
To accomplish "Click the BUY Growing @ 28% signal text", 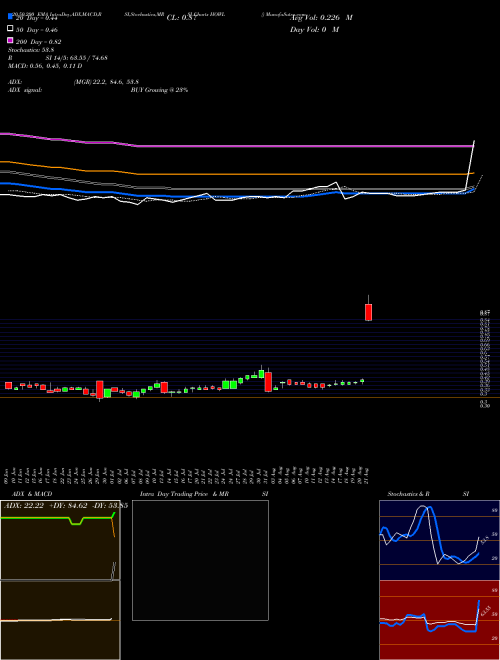I will point(160,90).
